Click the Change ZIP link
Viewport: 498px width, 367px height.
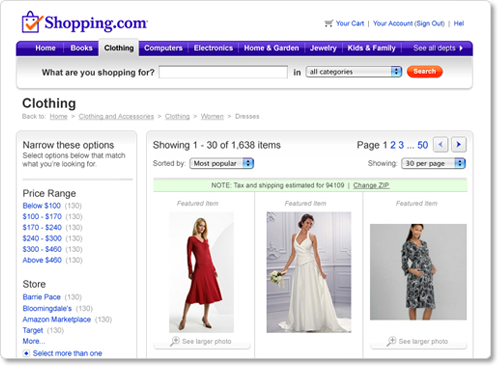click(371, 185)
